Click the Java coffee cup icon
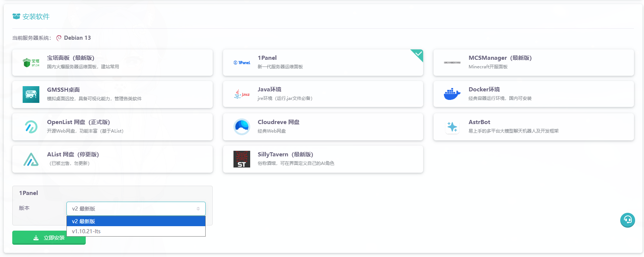Image resolution: width=644 pixels, height=257 pixels. click(242, 94)
